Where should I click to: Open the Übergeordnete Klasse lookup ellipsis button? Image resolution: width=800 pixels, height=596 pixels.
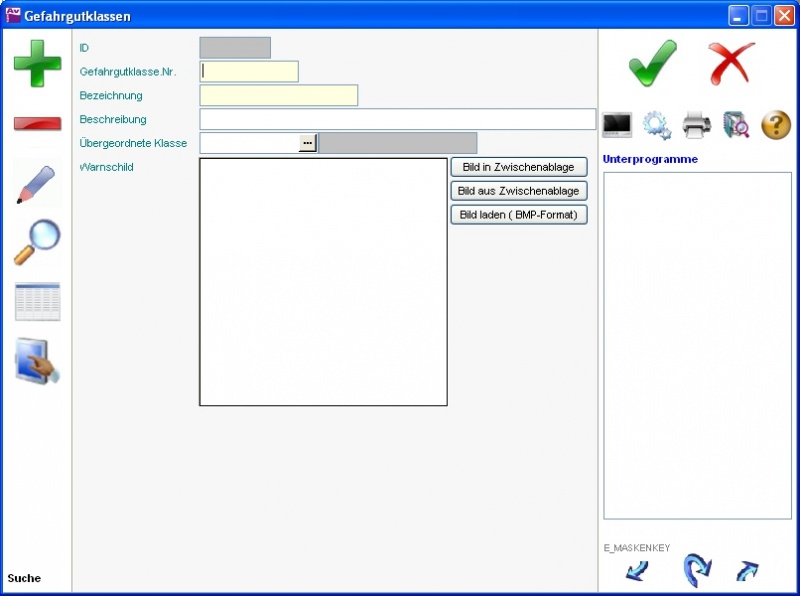307,143
